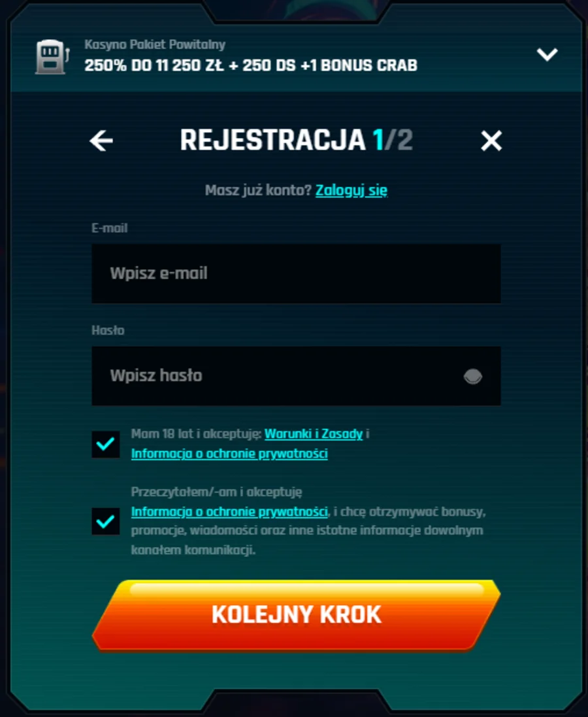
Task: Select the 250% DO 11 250 ZŁ bonus text
Action: tap(154, 65)
